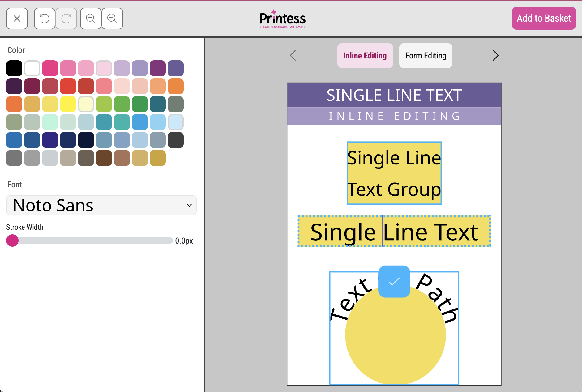This screenshot has height=392, width=582.
Task: Open the Noto Sans font dropdown
Action: pyautogui.click(x=101, y=205)
